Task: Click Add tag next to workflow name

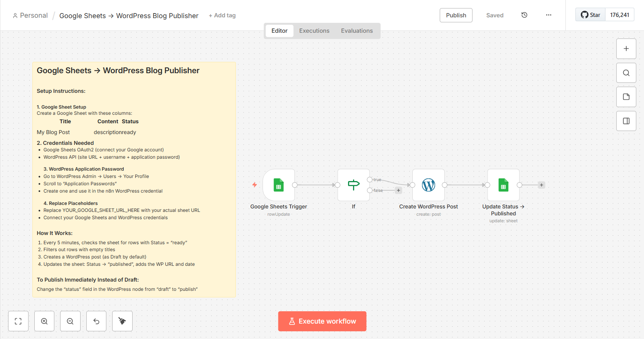Action: (x=222, y=15)
